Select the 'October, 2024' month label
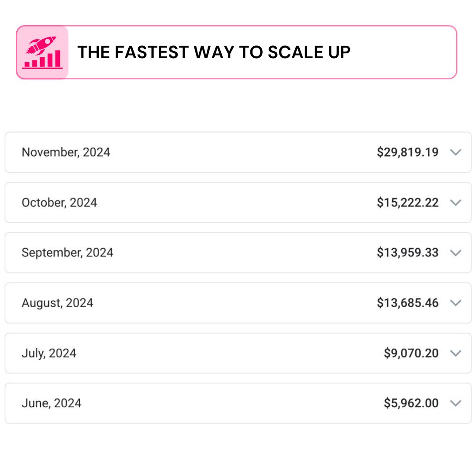Viewport: 476px width, 476px height. 59,203
